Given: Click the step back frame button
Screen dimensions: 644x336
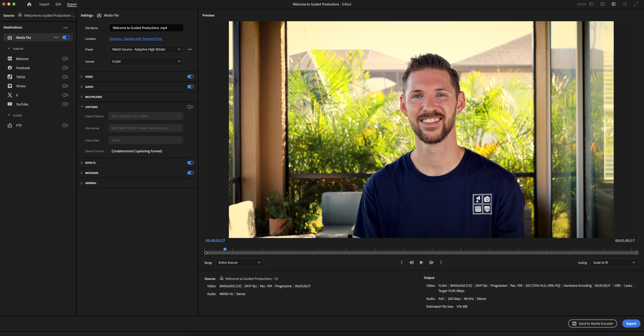Looking at the screenshot, I should [x=411, y=262].
